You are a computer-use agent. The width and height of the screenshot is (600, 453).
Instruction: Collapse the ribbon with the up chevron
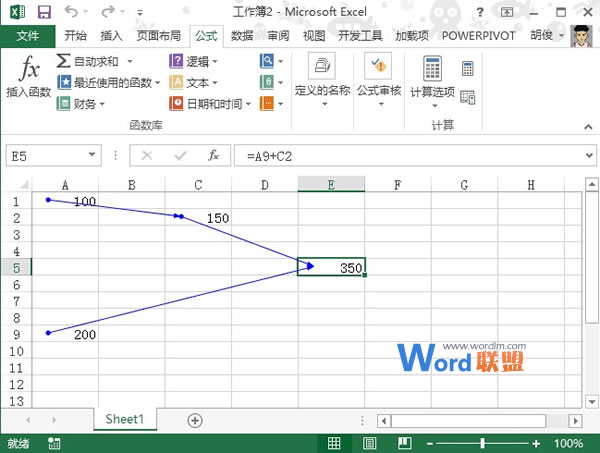(588, 127)
